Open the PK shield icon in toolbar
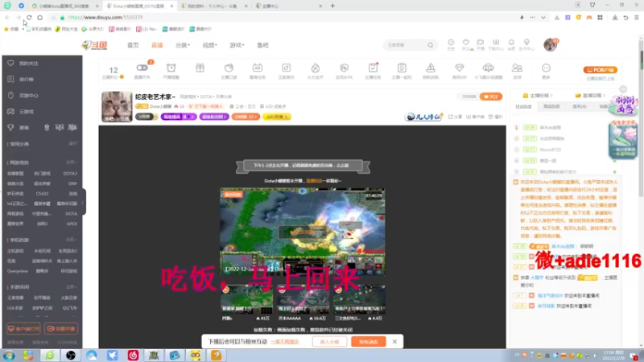This screenshot has width=644, height=362. point(345,68)
